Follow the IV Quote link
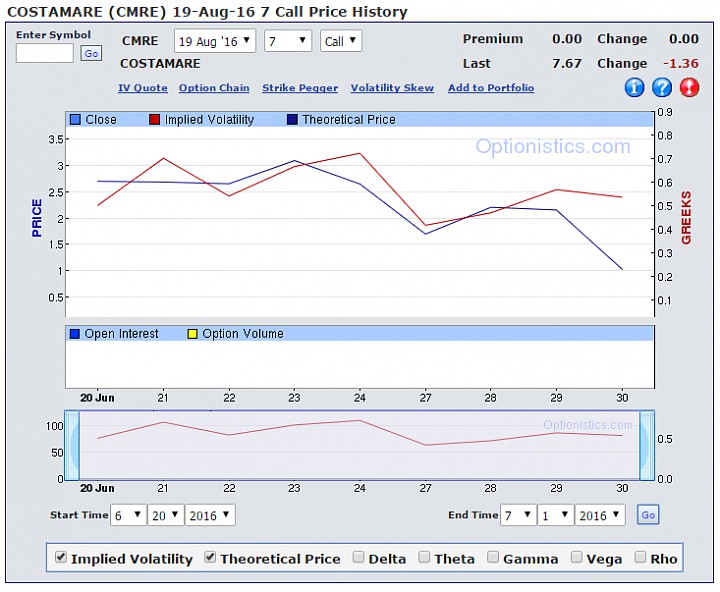Viewport: 720px width, 592px height. pos(143,88)
